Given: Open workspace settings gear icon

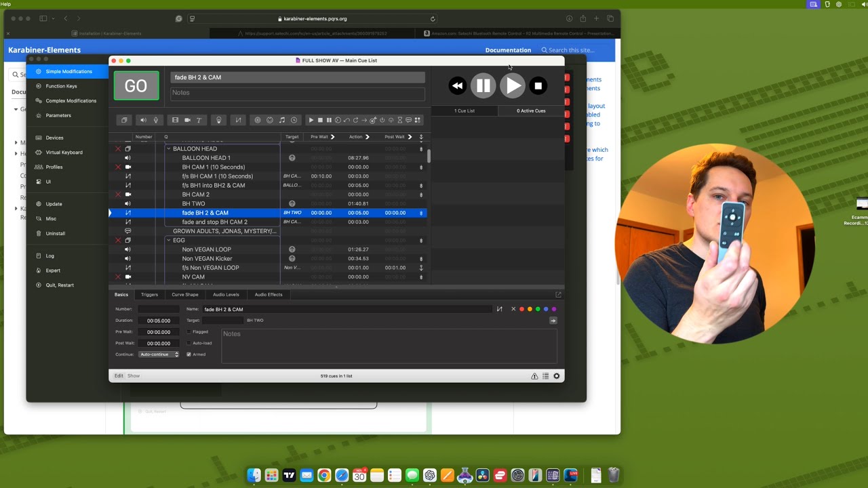Looking at the screenshot, I should [557, 376].
